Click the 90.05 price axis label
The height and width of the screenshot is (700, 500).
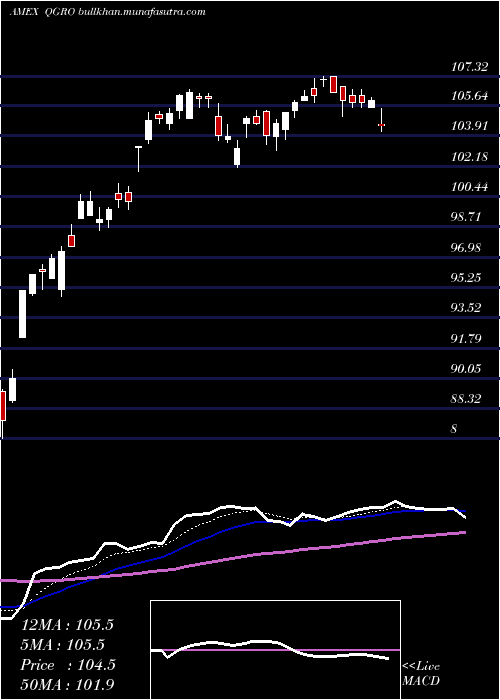coord(467,369)
